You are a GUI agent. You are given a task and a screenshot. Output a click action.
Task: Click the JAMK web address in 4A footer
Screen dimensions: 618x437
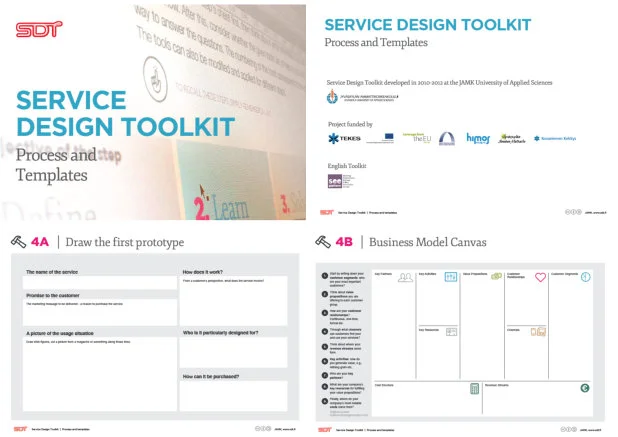click(285, 429)
